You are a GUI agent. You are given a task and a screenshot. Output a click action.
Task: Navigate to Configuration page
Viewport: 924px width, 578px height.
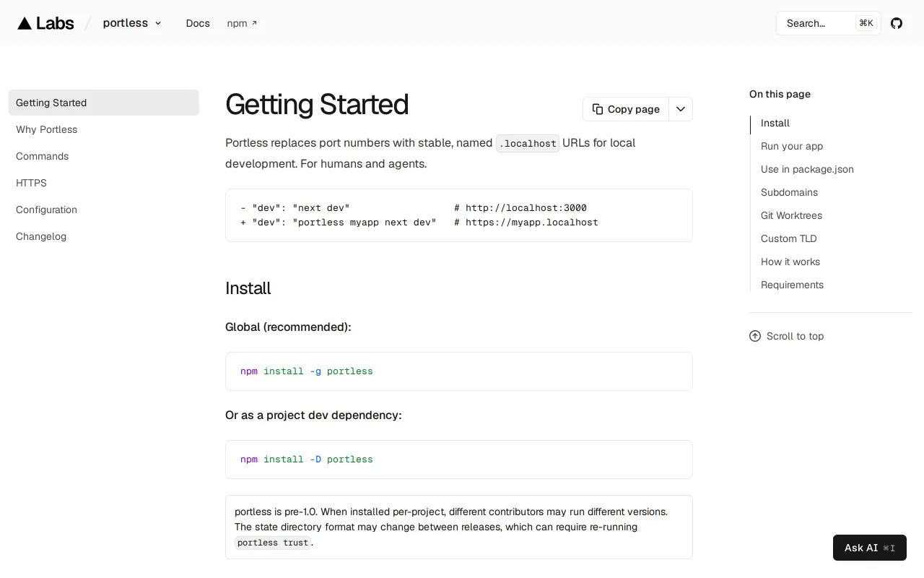(104, 210)
